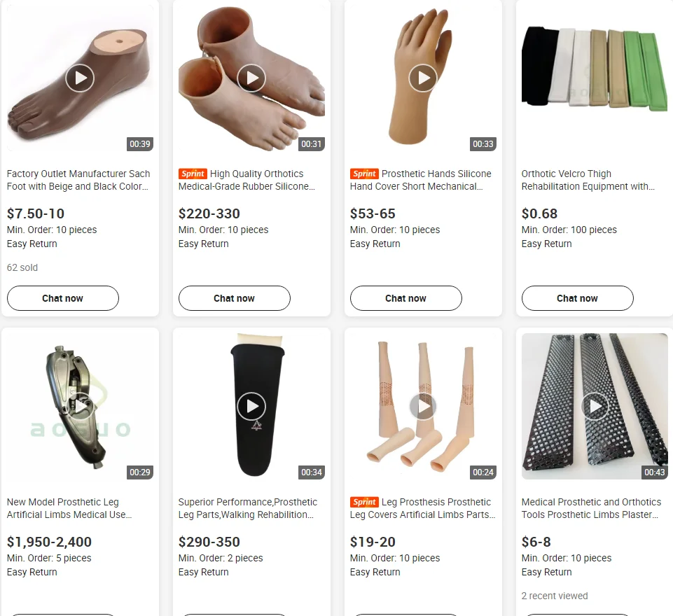673x616 pixels.
Task: Open Superior Performance Prosthetic Leg Parts title
Action: pos(248,508)
